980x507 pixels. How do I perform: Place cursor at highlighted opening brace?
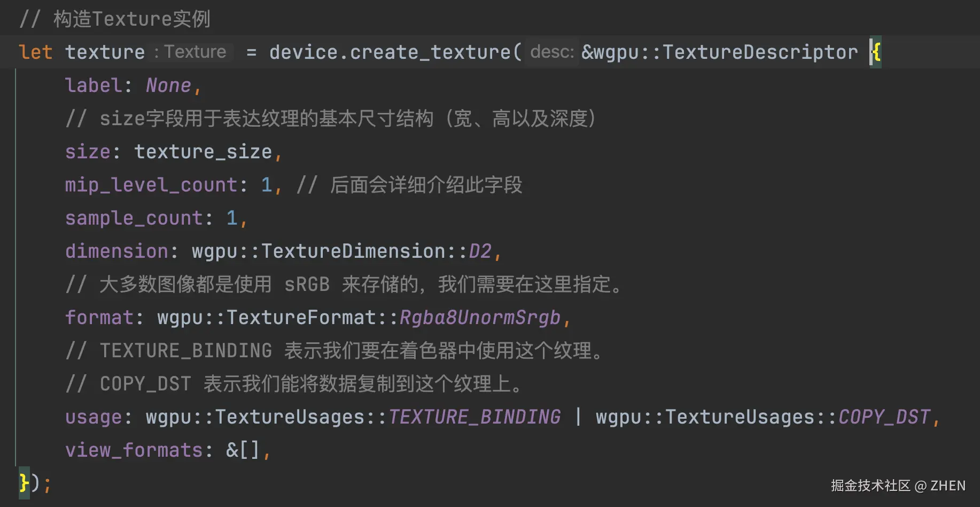[x=876, y=52]
